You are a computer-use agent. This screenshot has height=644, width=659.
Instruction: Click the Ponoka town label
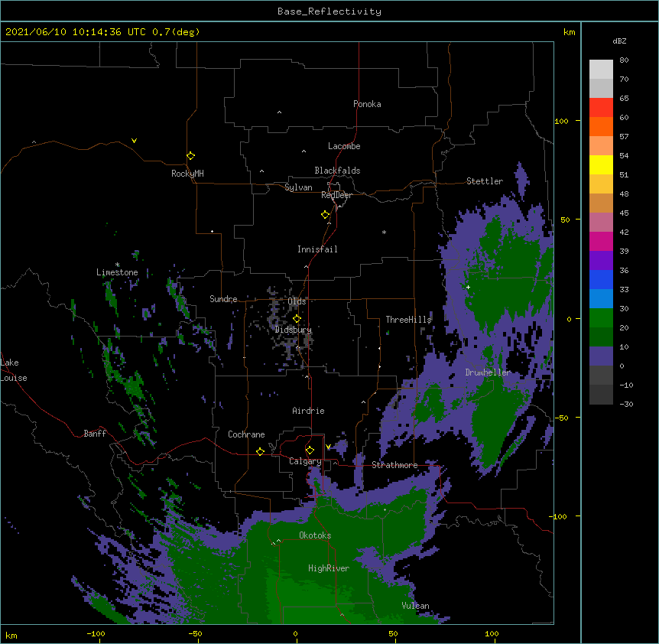point(367,104)
